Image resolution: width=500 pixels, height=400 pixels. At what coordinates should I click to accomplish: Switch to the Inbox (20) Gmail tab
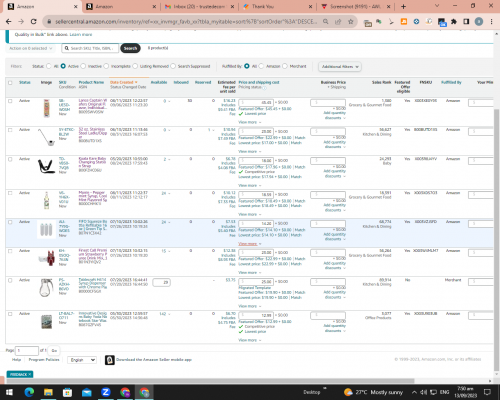(199, 7)
